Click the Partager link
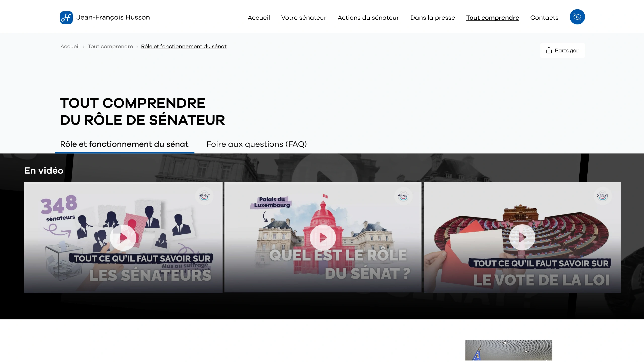 [x=566, y=50]
